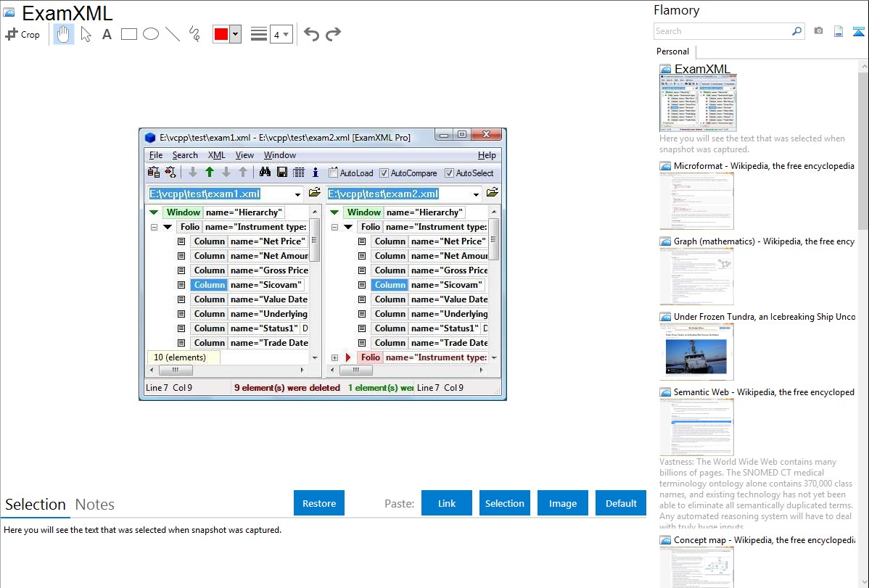
Task: Switch to the Personal tab
Action: pyautogui.click(x=673, y=51)
